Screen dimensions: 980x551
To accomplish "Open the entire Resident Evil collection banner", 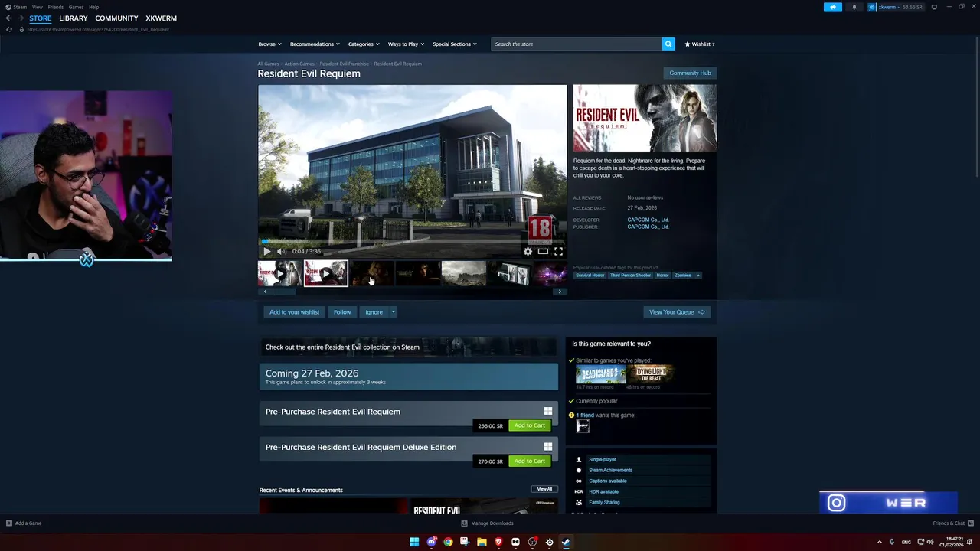I will (408, 347).
